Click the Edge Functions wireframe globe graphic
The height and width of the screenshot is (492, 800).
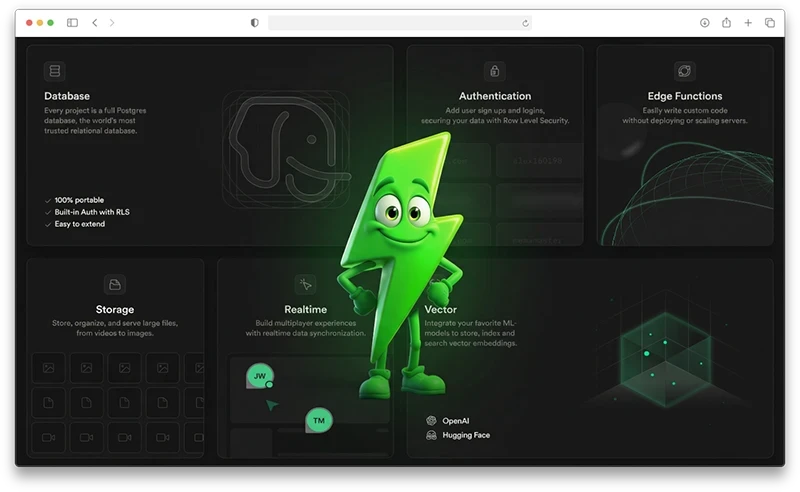point(688,194)
